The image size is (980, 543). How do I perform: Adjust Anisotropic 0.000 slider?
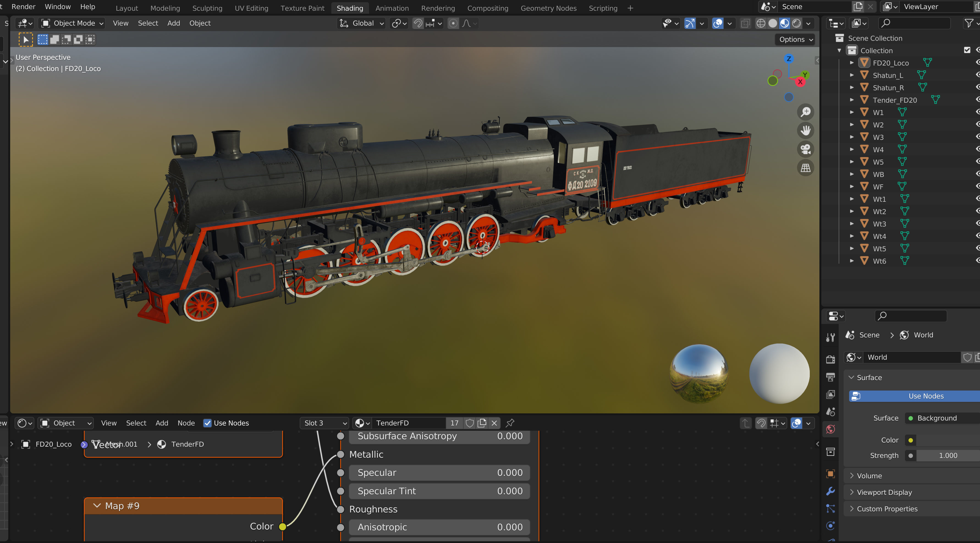pos(439,527)
